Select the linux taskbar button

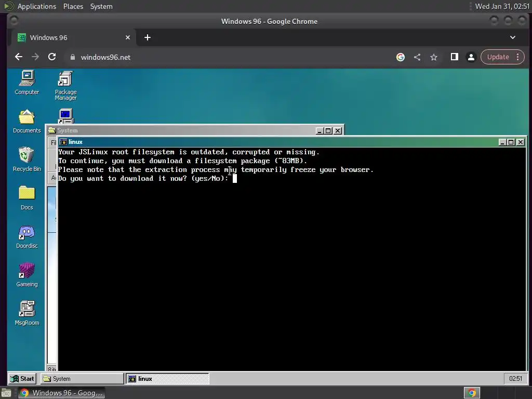click(168, 379)
